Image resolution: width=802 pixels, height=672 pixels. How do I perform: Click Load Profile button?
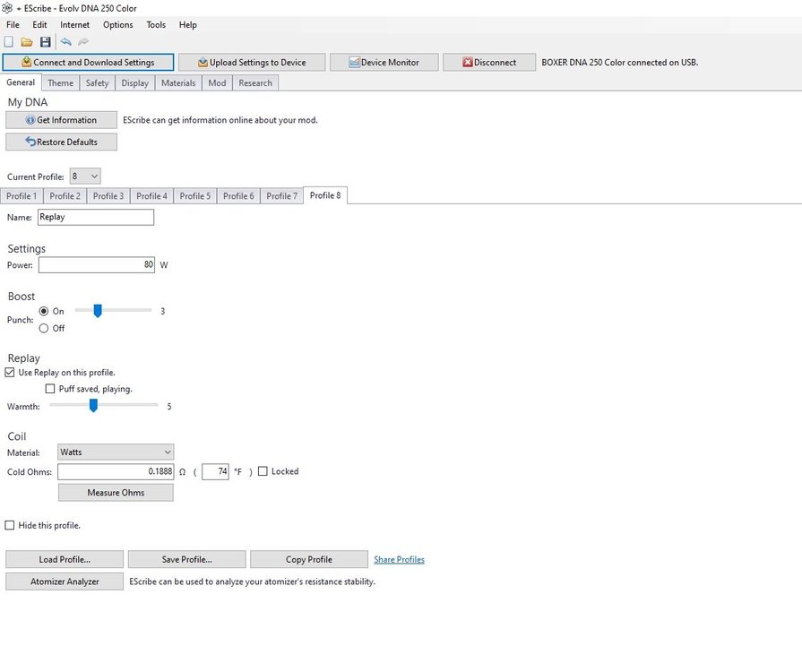pyautogui.click(x=65, y=559)
